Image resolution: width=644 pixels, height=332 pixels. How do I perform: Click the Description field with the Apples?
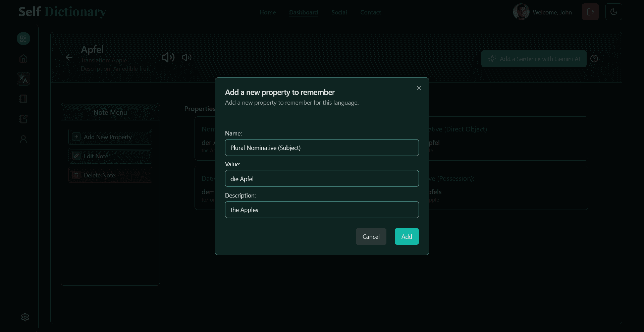click(322, 210)
